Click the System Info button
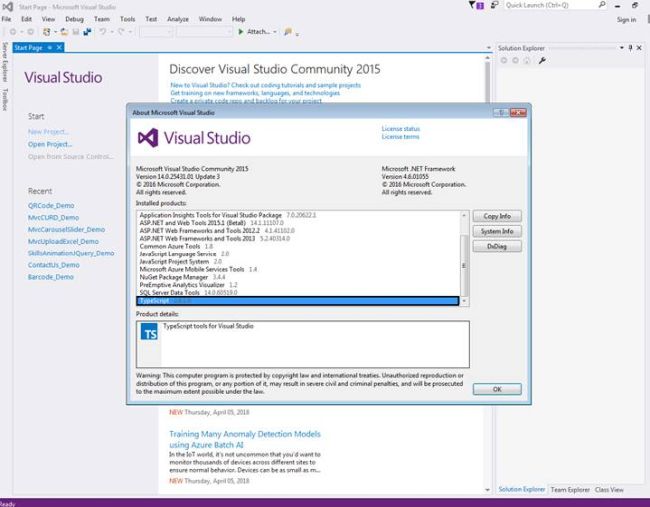The width and height of the screenshot is (650, 507). coord(497,231)
